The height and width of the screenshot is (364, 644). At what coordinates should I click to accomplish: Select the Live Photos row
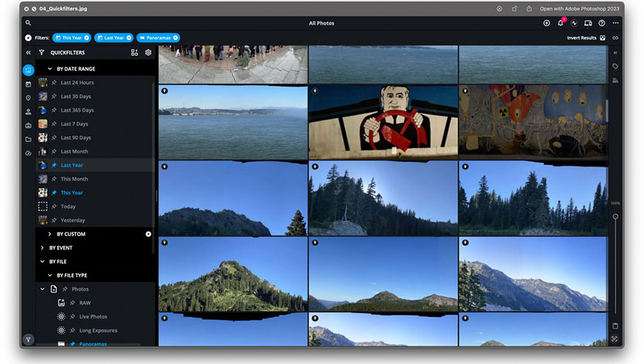[94, 316]
